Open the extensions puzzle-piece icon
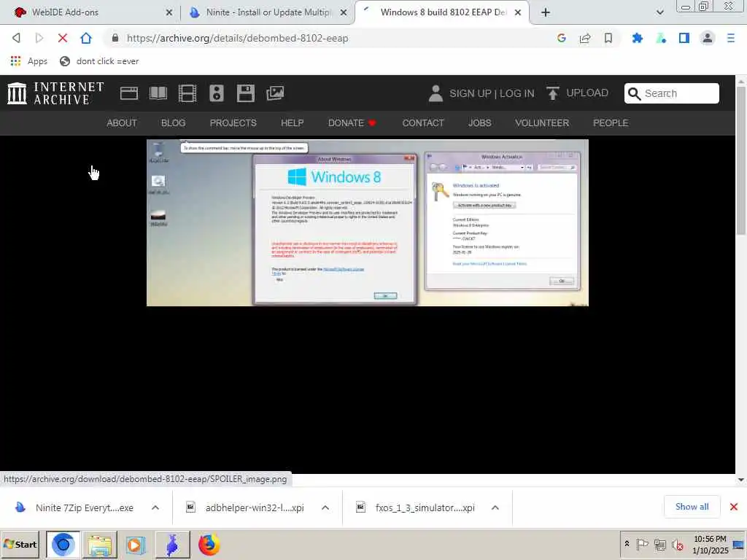Image resolution: width=747 pixels, height=560 pixels. pos(638,38)
